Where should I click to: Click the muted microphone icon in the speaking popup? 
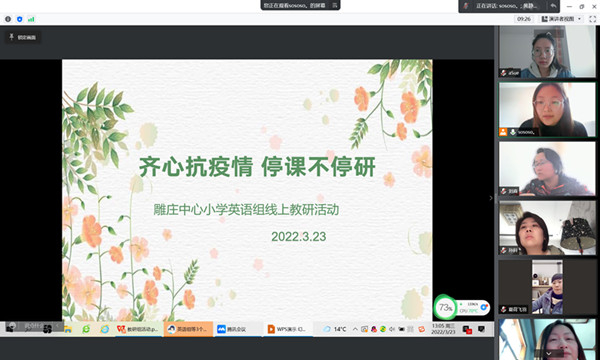click(466, 6)
